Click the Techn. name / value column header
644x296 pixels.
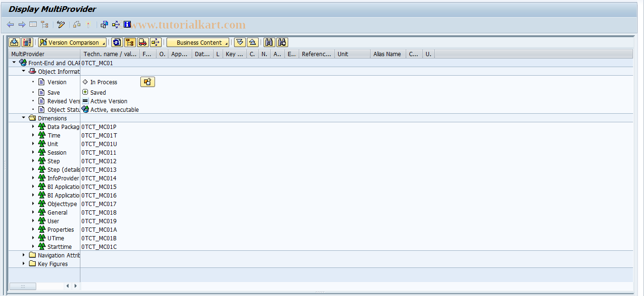click(x=110, y=54)
